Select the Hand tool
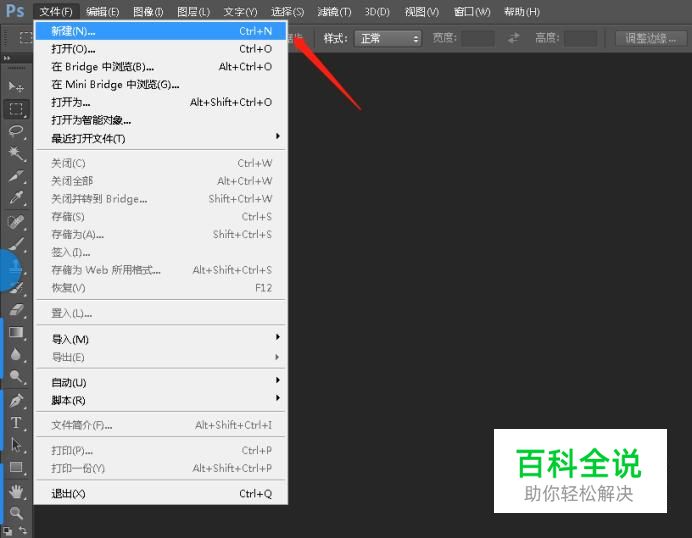692x538 pixels. (x=16, y=491)
